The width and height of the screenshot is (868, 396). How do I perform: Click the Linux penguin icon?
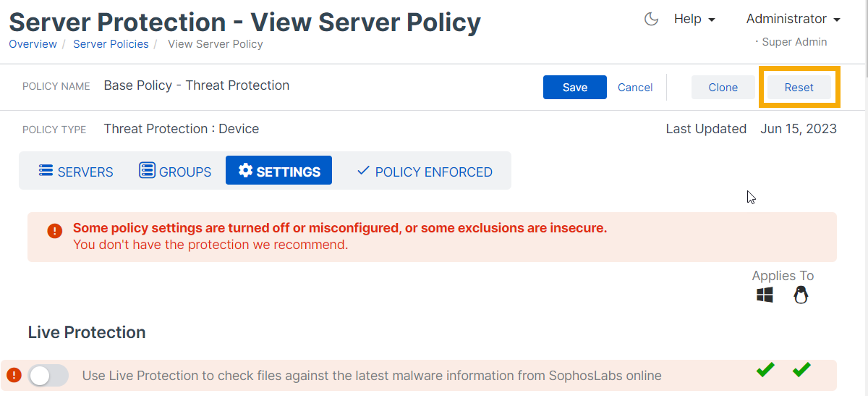point(801,295)
